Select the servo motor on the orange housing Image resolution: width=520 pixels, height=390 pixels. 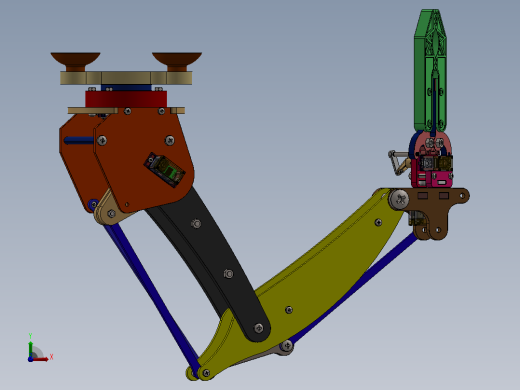point(165,170)
